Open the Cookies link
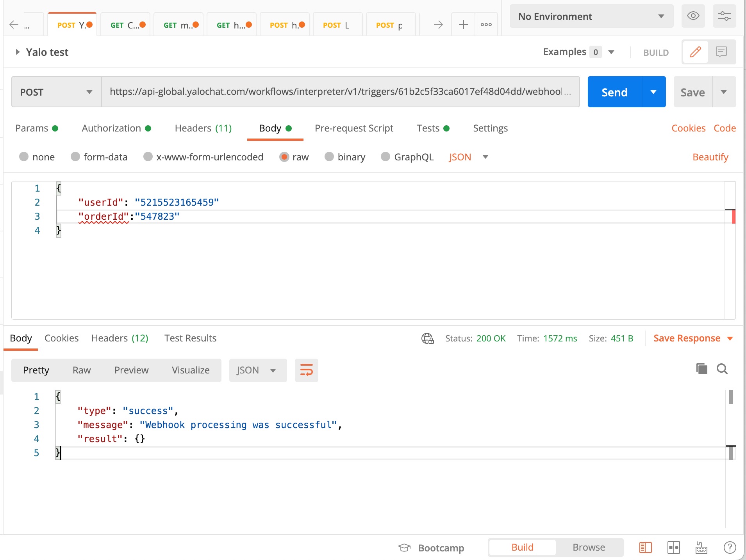The height and width of the screenshot is (560, 746). pos(688,128)
